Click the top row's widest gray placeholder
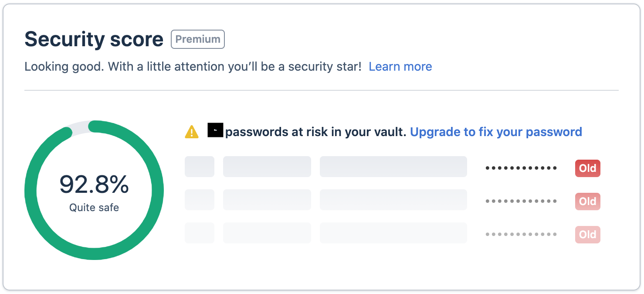 (x=393, y=167)
